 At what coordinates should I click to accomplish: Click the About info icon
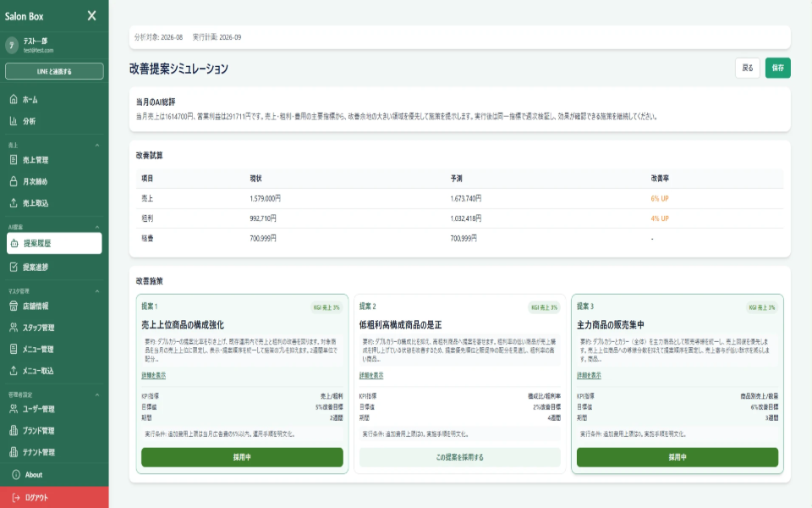tap(16, 474)
